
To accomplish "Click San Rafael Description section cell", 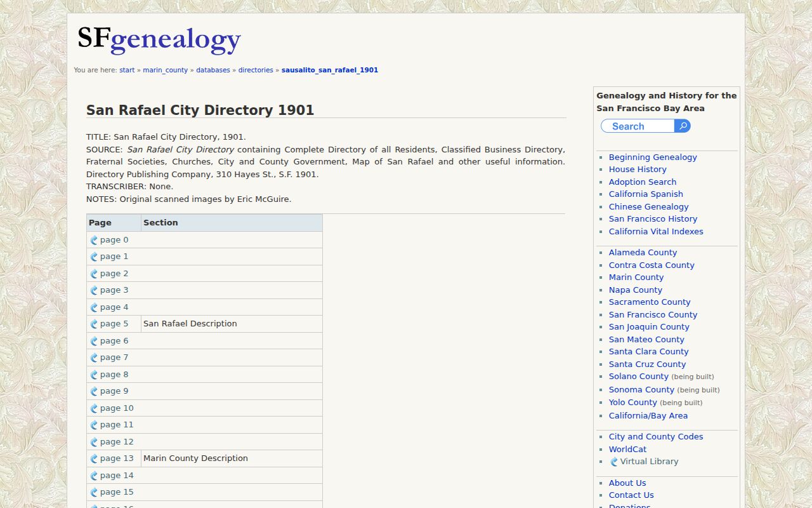I will (x=232, y=324).
